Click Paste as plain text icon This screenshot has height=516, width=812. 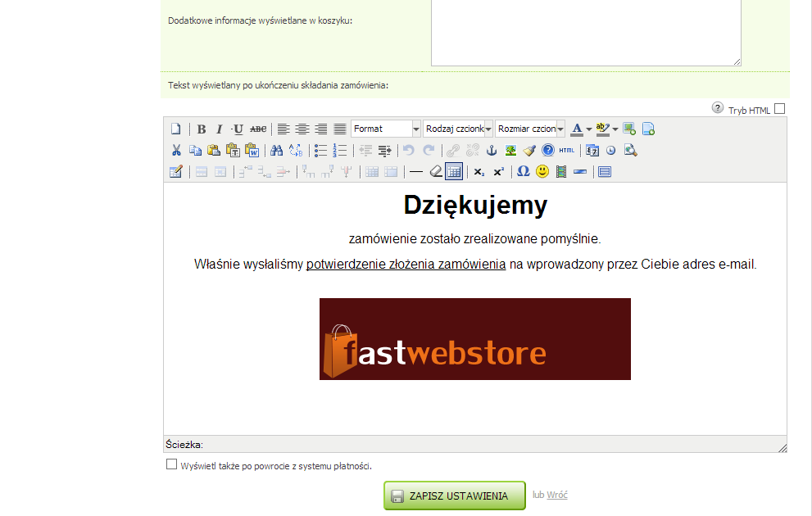click(x=233, y=150)
